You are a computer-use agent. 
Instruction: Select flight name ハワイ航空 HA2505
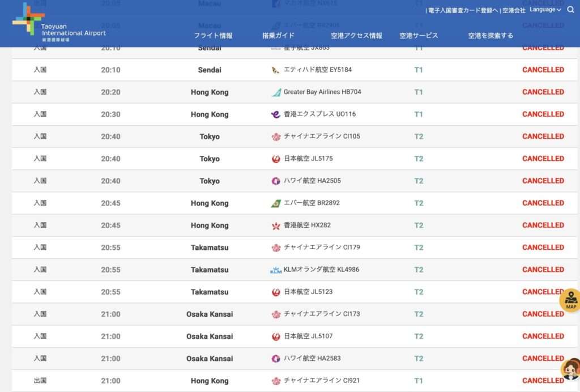tap(312, 181)
